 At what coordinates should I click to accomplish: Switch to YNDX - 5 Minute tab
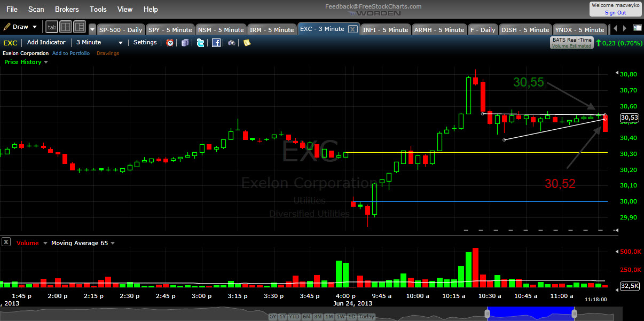[x=579, y=29]
